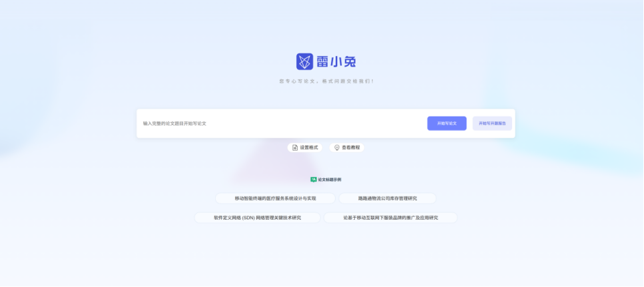Click the document icon beside 设置格式

295,147
